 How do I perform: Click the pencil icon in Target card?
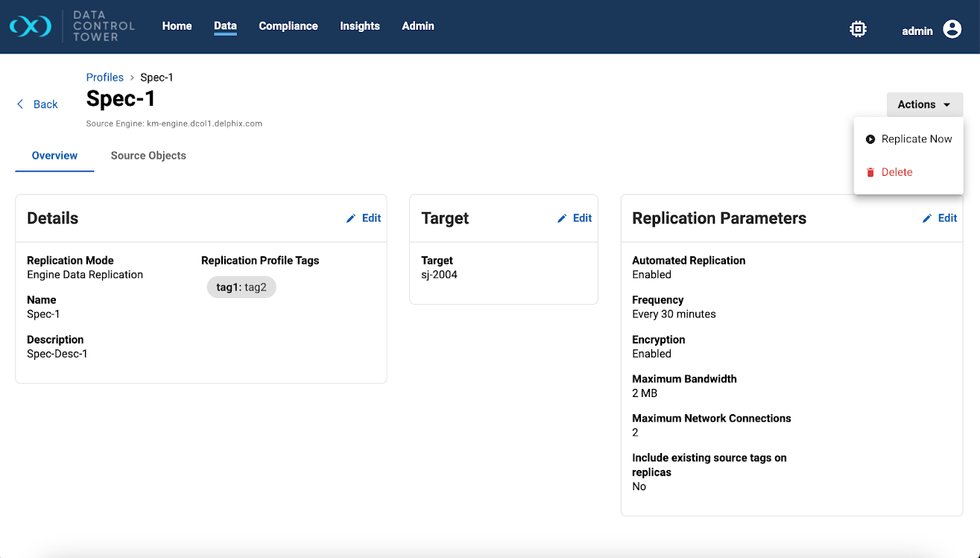pyautogui.click(x=563, y=218)
